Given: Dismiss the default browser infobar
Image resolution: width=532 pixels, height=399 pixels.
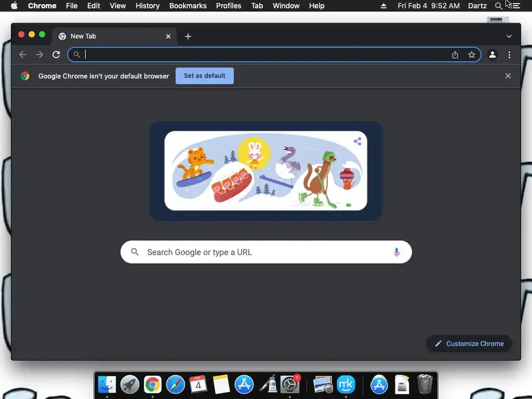Looking at the screenshot, I should tap(508, 76).
